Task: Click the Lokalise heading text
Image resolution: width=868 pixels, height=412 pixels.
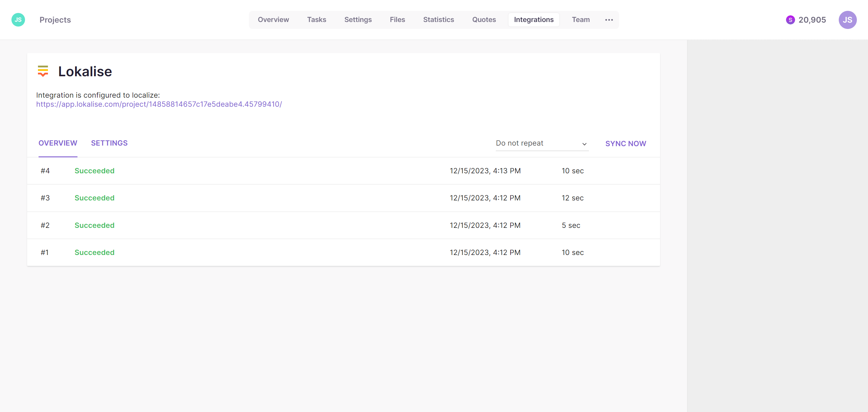Action: coord(85,71)
